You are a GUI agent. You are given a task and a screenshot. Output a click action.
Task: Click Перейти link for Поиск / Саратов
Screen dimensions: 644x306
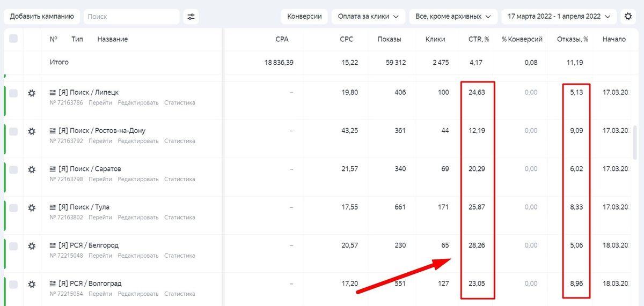click(100, 179)
